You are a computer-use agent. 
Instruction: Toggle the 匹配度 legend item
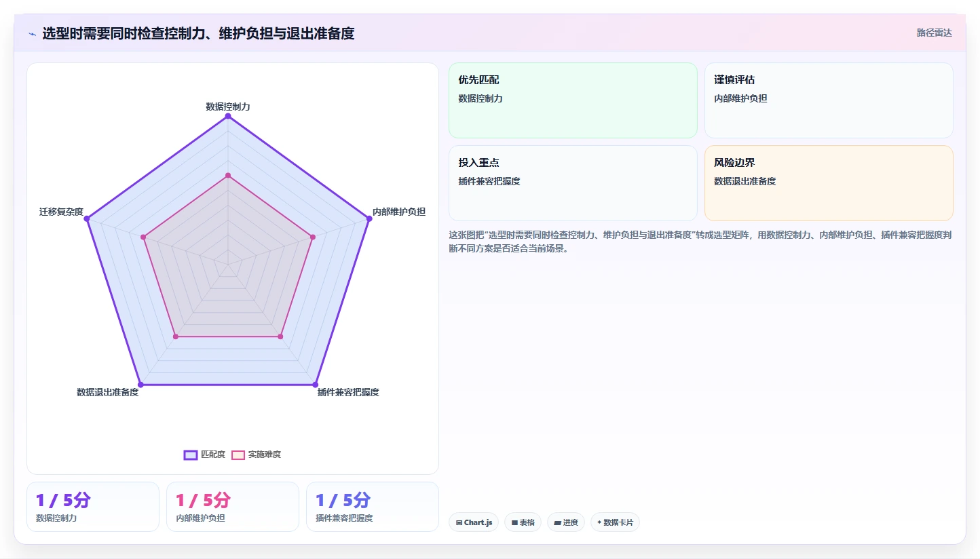[x=204, y=455]
